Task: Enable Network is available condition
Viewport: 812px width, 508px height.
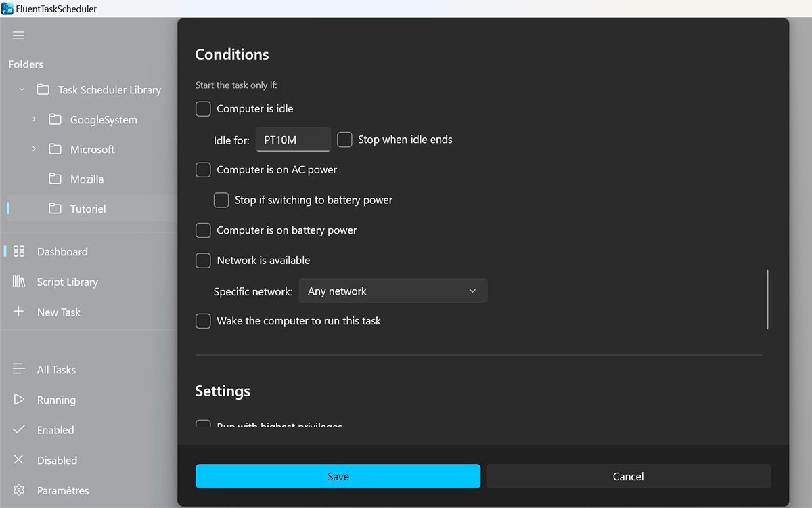Action: tap(202, 260)
